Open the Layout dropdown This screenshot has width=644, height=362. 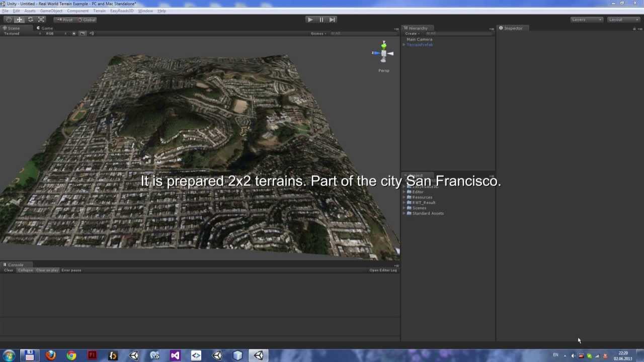(x=623, y=20)
